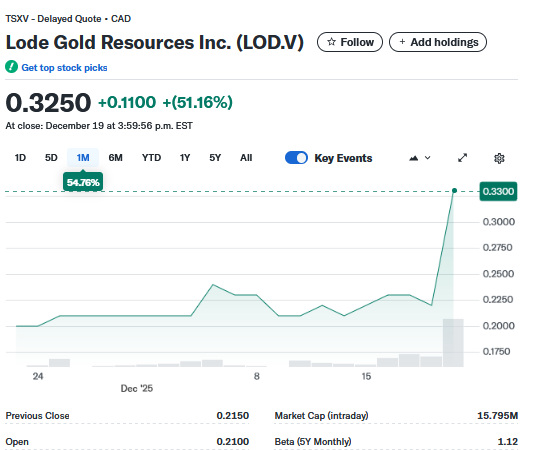Click the green top stock picks badge icon
This screenshot has width=536, height=450.
click(11, 67)
